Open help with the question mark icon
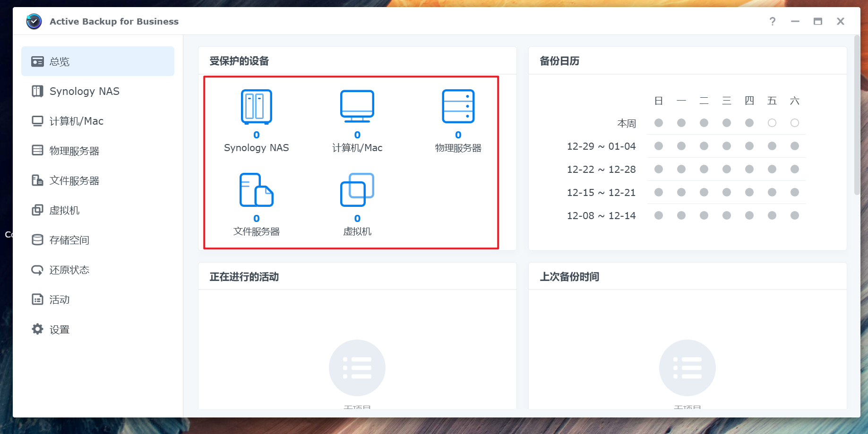Screen dimensions: 868x434 [773, 21]
